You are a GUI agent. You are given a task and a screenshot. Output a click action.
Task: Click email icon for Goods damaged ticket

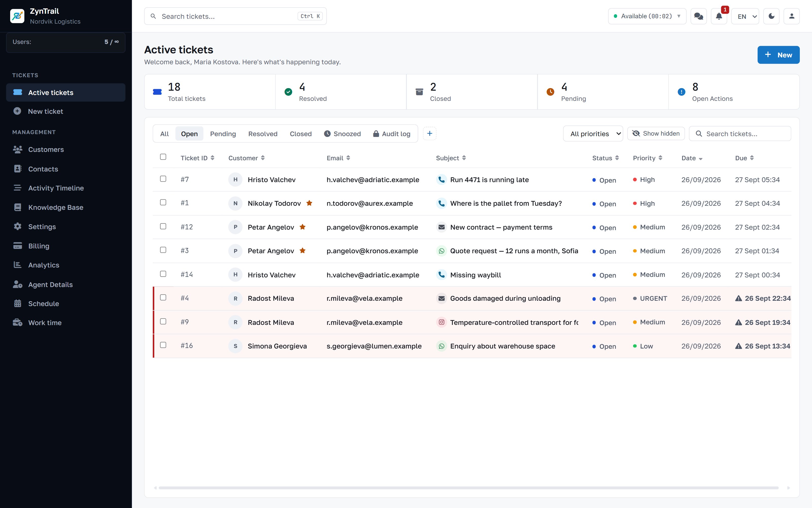tap(442, 298)
